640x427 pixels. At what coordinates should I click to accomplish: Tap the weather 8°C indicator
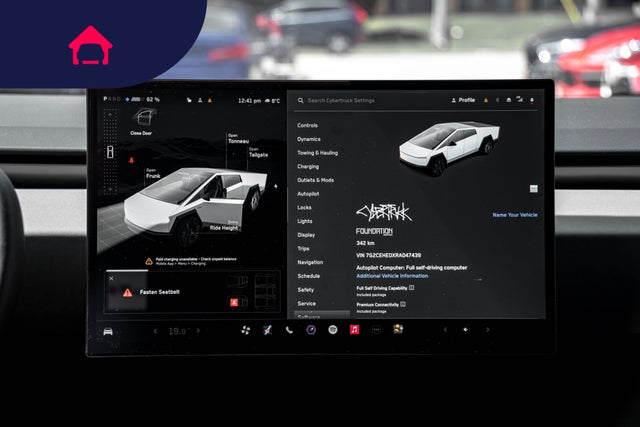[273, 100]
